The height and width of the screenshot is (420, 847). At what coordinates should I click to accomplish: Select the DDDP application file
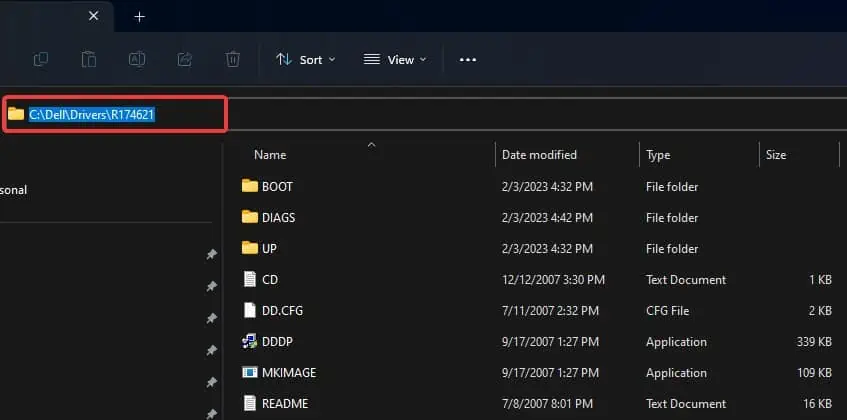click(535, 342)
